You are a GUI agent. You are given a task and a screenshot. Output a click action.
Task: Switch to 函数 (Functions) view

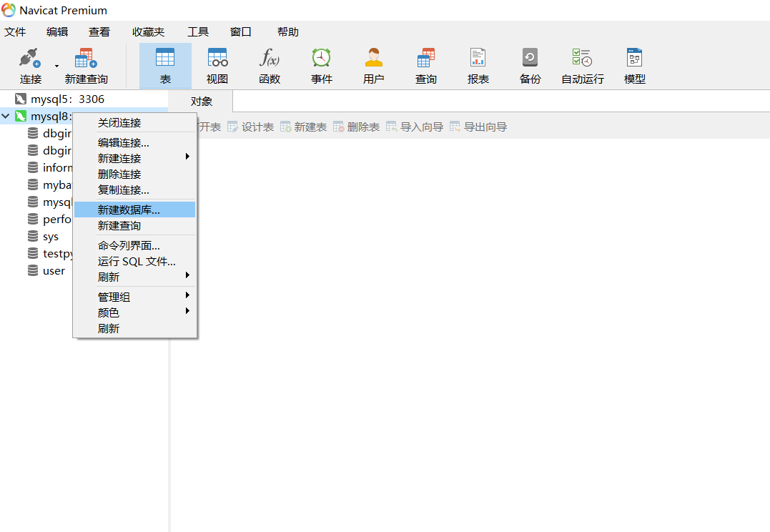269,64
